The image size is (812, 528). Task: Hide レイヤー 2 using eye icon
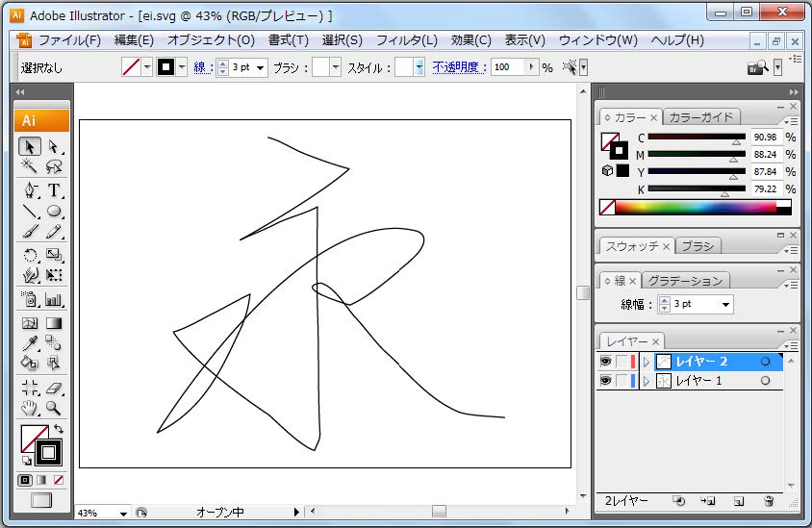pyautogui.click(x=605, y=362)
